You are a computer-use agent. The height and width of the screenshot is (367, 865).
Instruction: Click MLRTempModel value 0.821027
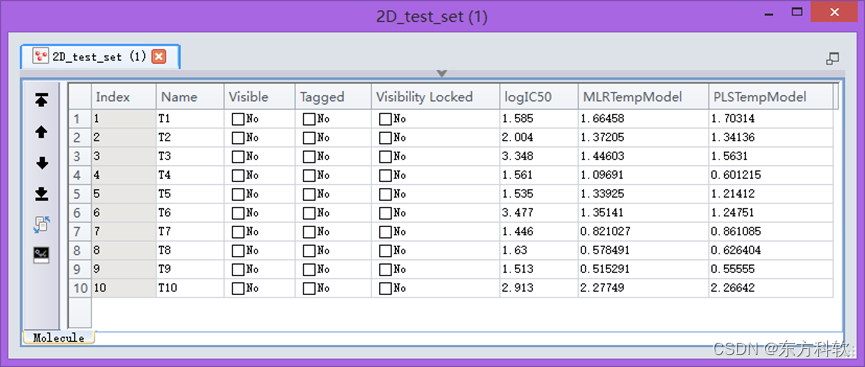[x=643, y=232]
